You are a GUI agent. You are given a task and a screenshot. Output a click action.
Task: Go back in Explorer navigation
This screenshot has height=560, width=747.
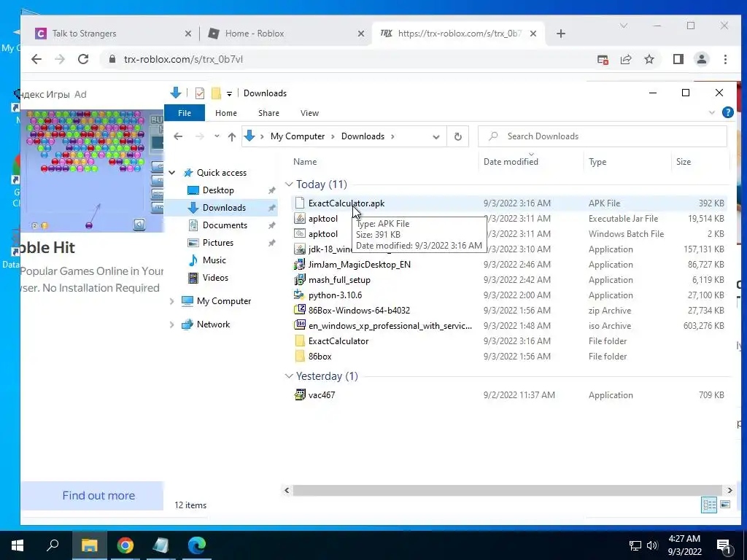pos(178,136)
